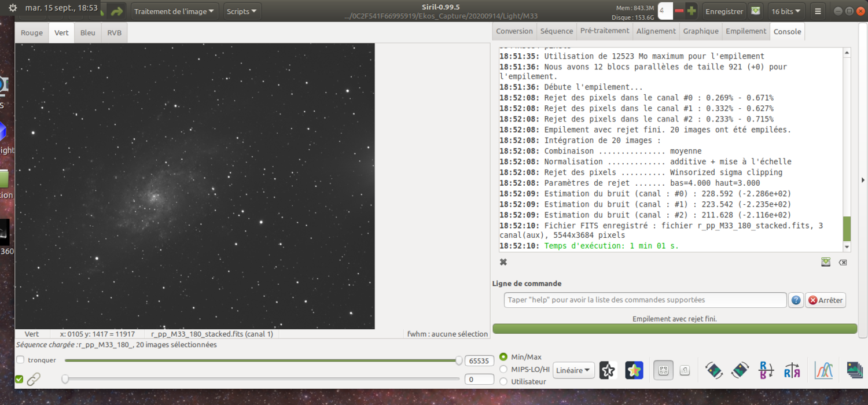This screenshot has height=405, width=868.
Task: Click the black-and-white star display icon
Action: 608,370
